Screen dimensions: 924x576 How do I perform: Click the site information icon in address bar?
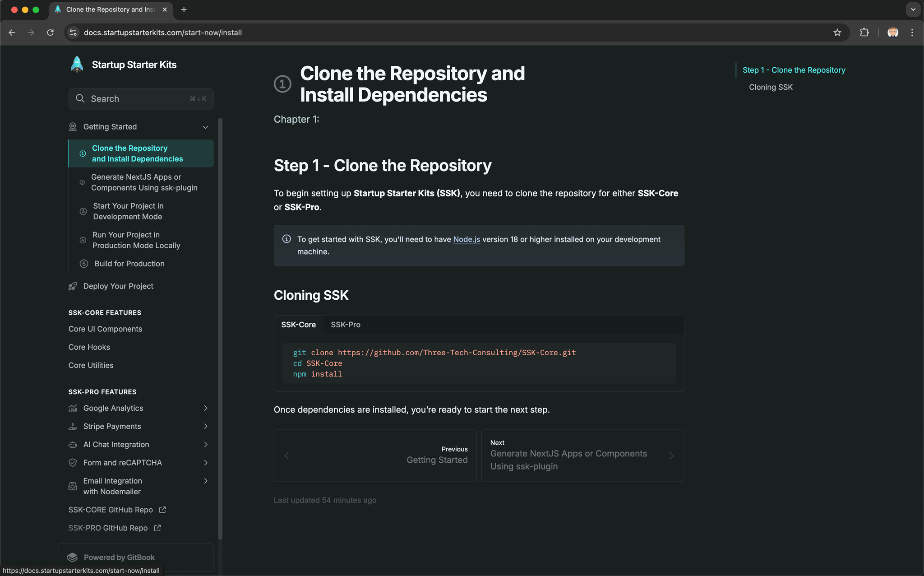(74, 33)
